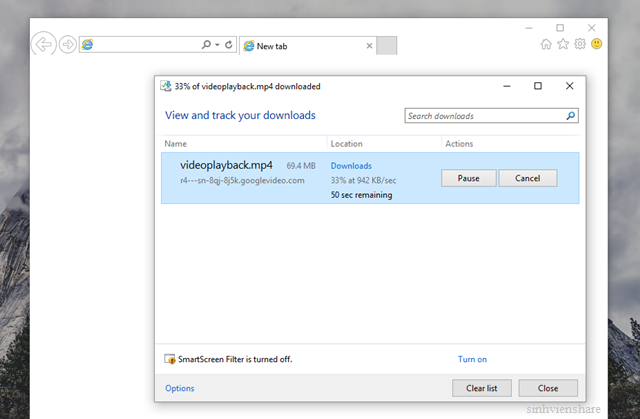This screenshot has width=640, height=419.
Task: Click the smiley feedback icon
Action: pos(597,44)
